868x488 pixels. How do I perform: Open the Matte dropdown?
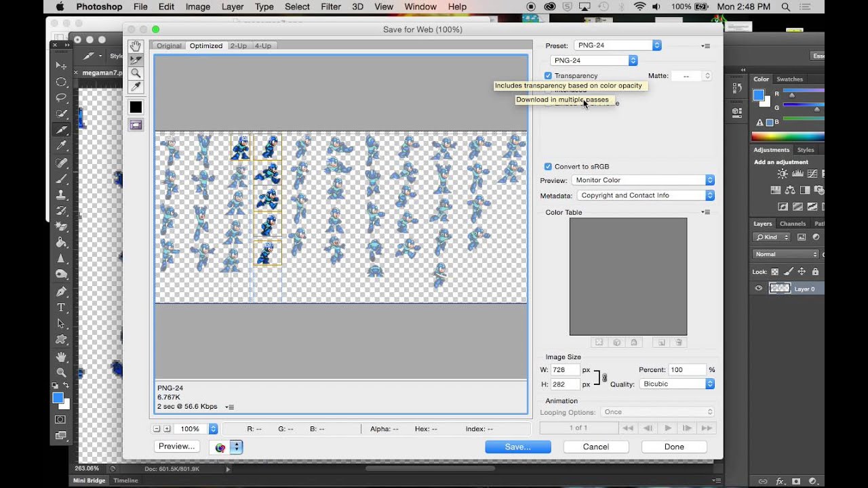tap(691, 76)
